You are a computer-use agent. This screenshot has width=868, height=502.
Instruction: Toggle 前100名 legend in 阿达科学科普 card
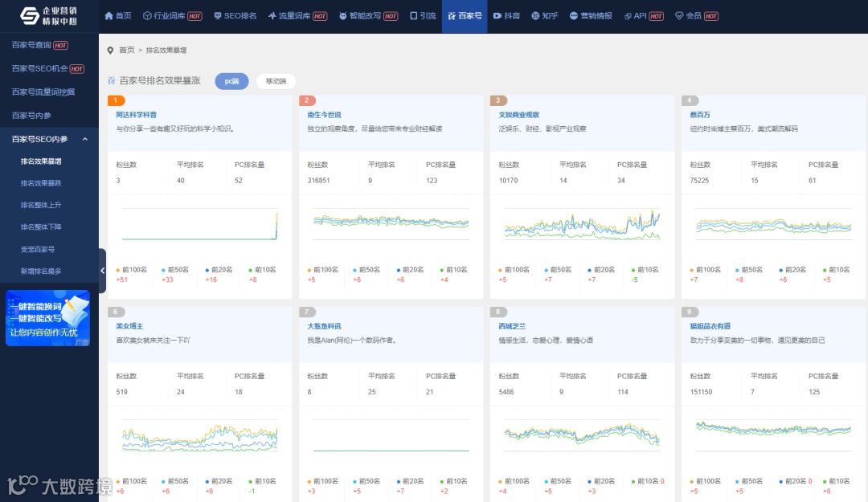(132, 270)
